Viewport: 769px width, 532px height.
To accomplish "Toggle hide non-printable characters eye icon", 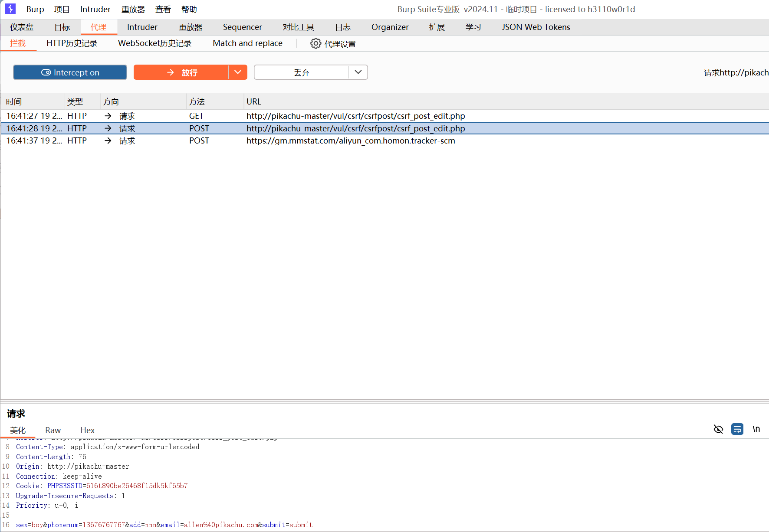I will [x=718, y=429].
